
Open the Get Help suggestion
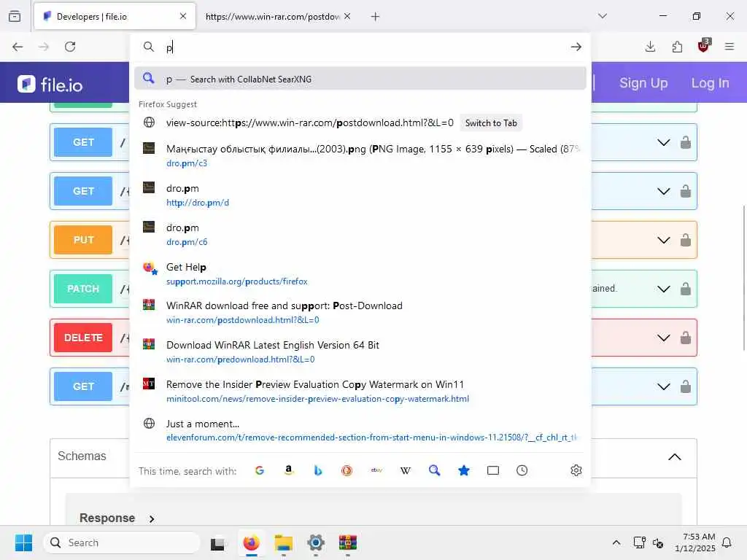pos(360,274)
